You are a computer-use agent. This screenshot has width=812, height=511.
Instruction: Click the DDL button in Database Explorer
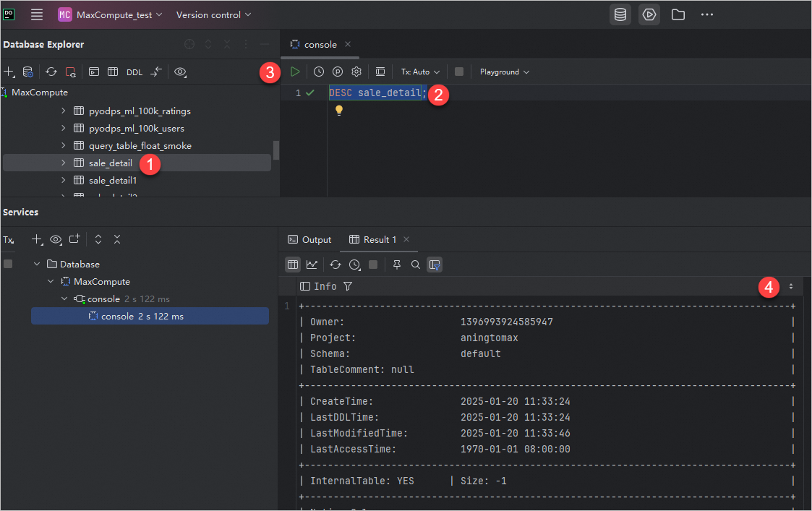pyautogui.click(x=134, y=72)
